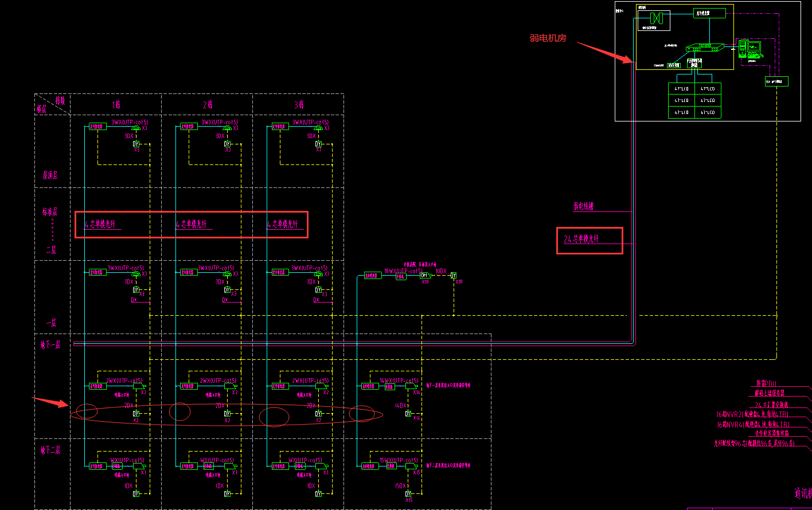The image size is (812, 510).
Task: Click the '24口汇聚交换机' equipment label
Action: [772, 404]
